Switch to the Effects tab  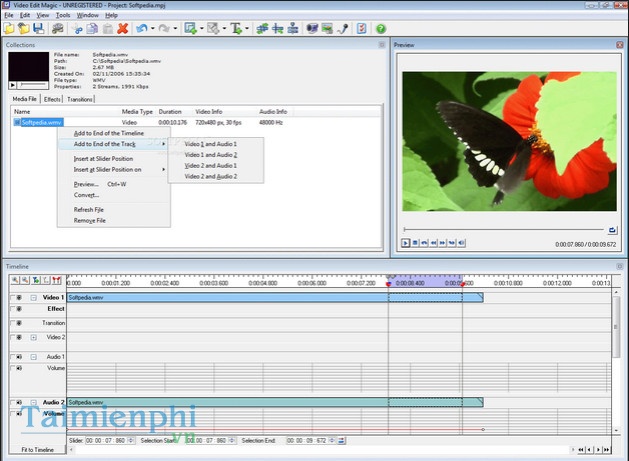(52, 99)
